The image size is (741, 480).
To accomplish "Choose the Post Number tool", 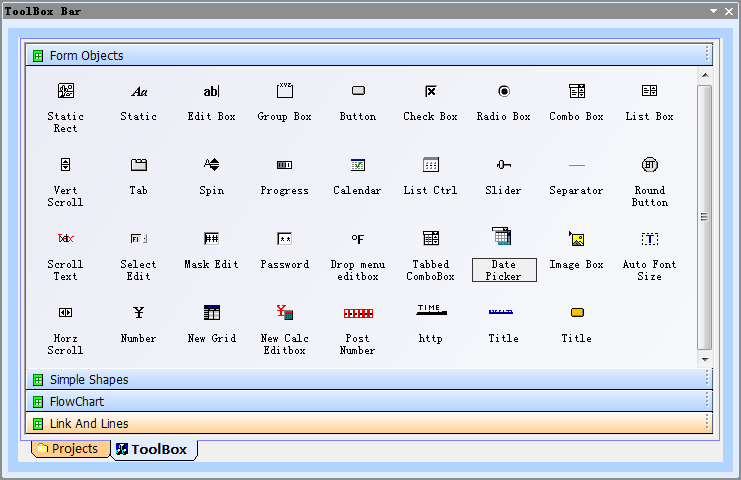I will coord(357,314).
